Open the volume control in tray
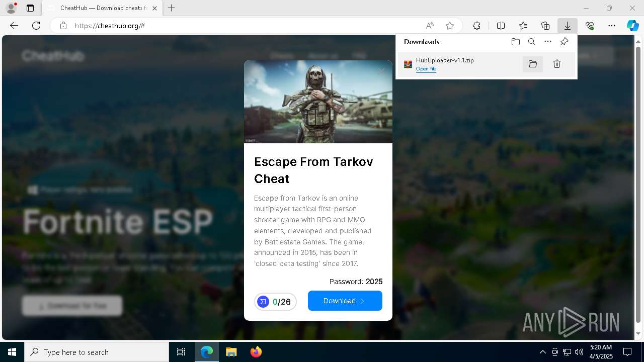Viewport: 644px width, 362px height. (579, 352)
